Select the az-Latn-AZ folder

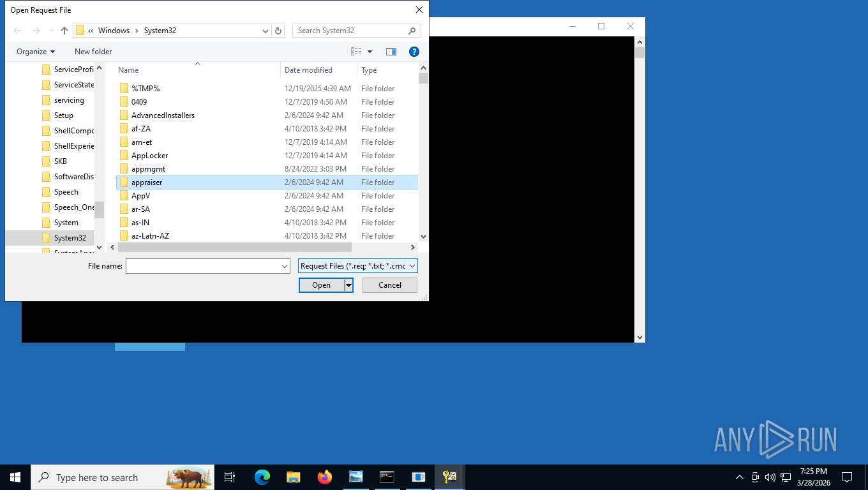[267, 236]
